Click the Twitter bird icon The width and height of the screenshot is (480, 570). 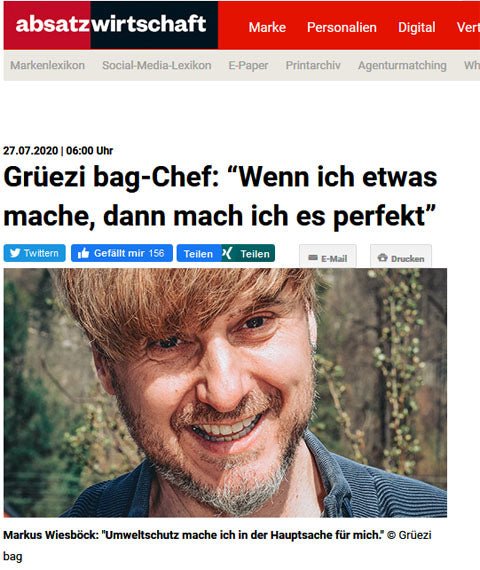pyautogui.click(x=15, y=253)
